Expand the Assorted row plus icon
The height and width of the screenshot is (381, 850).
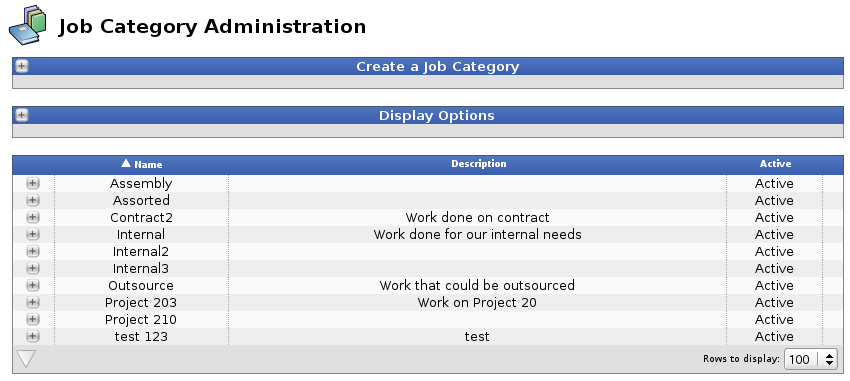click(33, 201)
